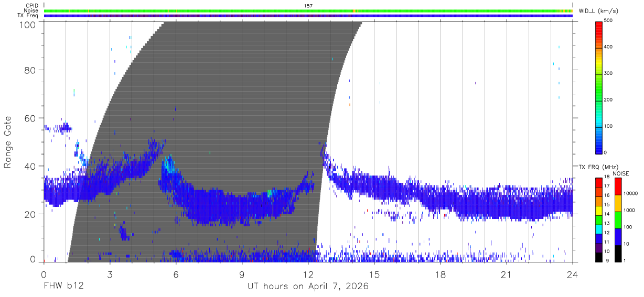Click the WID (km/s) color bar
644x297 pixels.
(599, 87)
